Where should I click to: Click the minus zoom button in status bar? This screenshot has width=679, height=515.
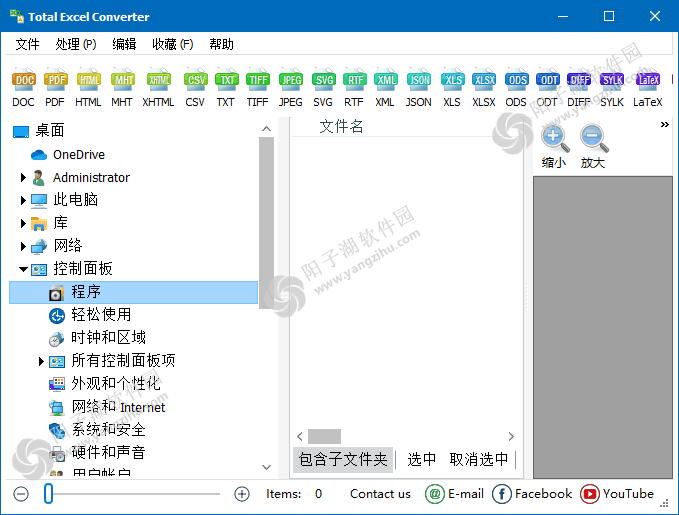click(x=21, y=494)
